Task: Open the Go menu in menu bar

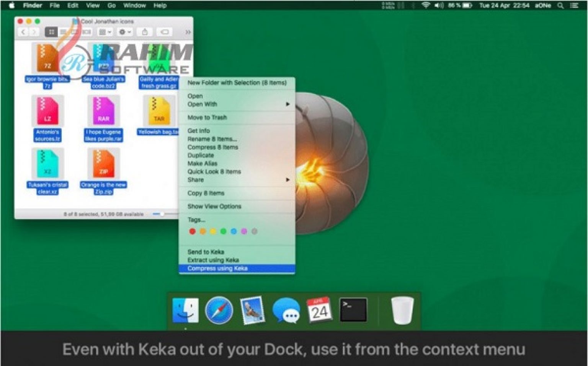Action: click(111, 5)
